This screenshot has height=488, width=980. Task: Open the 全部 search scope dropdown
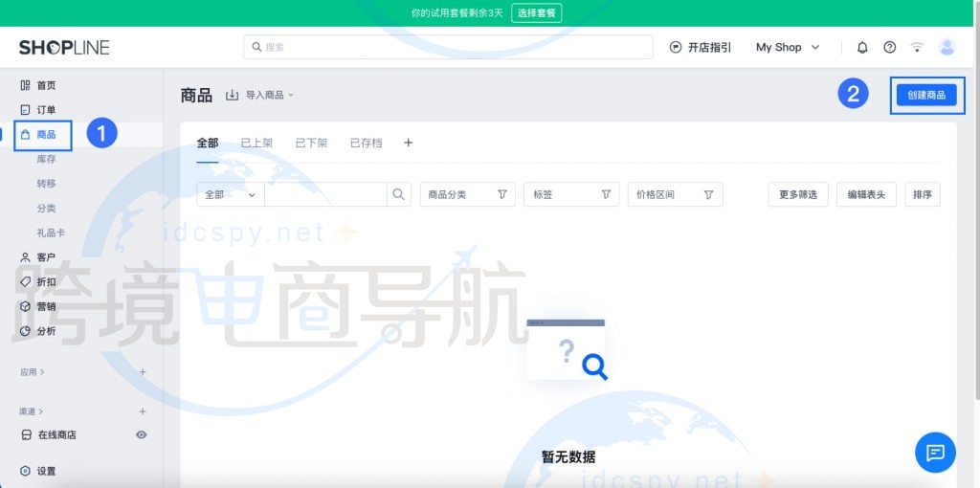230,194
